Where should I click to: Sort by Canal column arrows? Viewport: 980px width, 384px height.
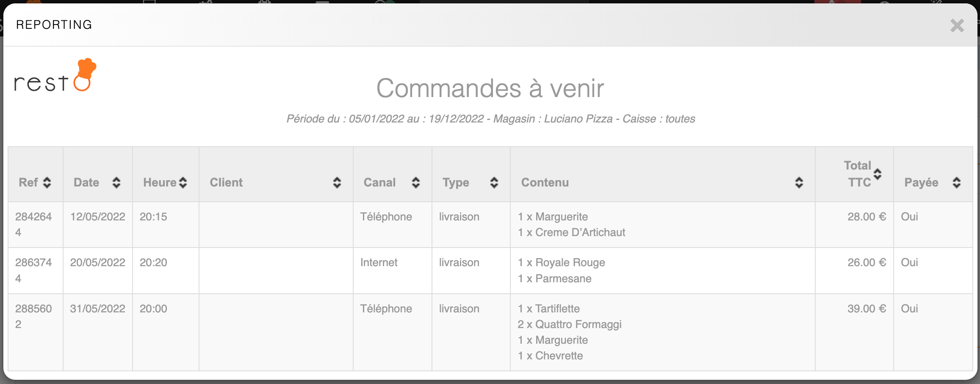pos(416,183)
